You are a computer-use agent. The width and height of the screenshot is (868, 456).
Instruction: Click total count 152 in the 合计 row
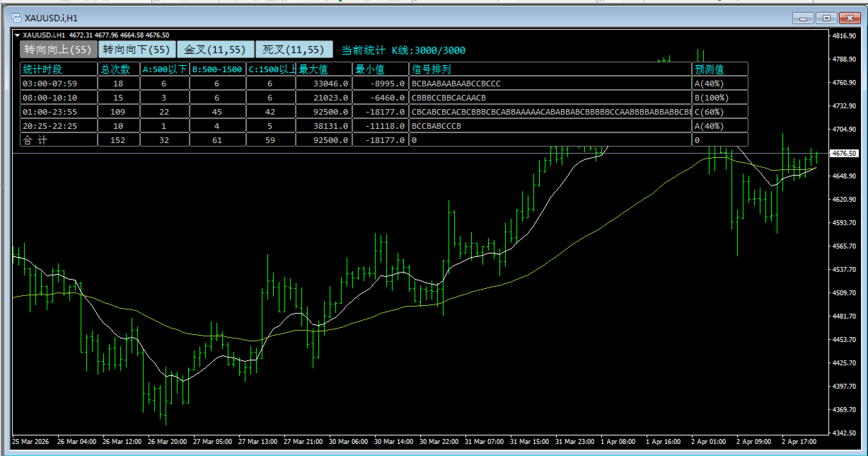(119, 140)
